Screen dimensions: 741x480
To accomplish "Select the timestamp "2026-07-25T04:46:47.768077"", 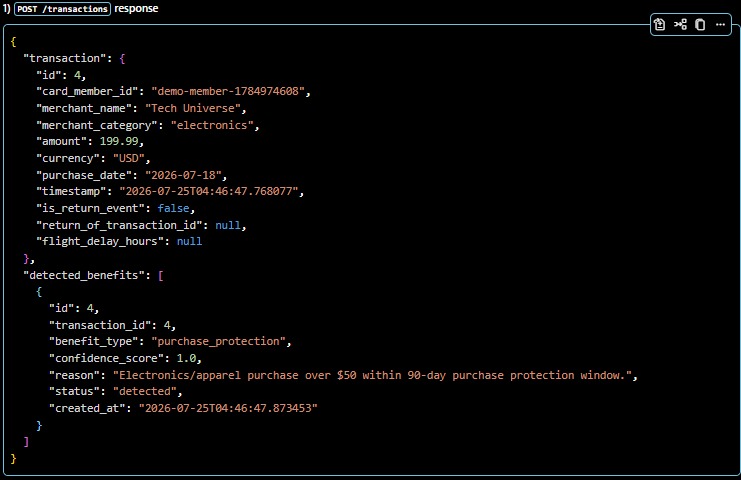I will (x=208, y=191).
